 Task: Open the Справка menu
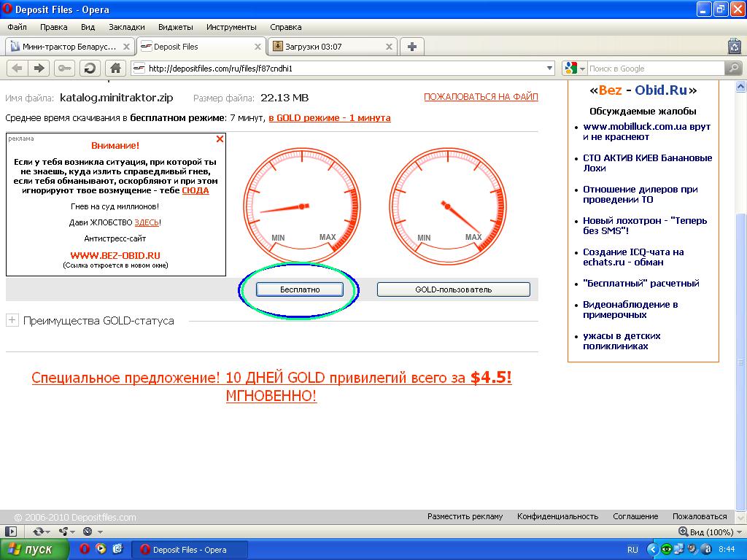(x=286, y=27)
